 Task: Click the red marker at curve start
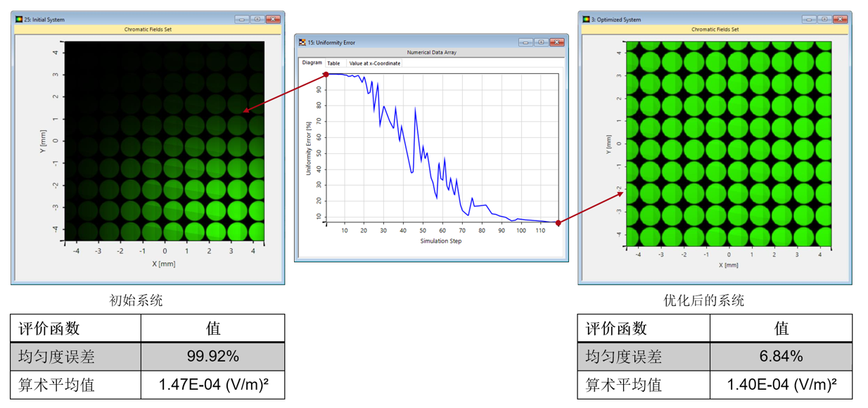point(326,74)
